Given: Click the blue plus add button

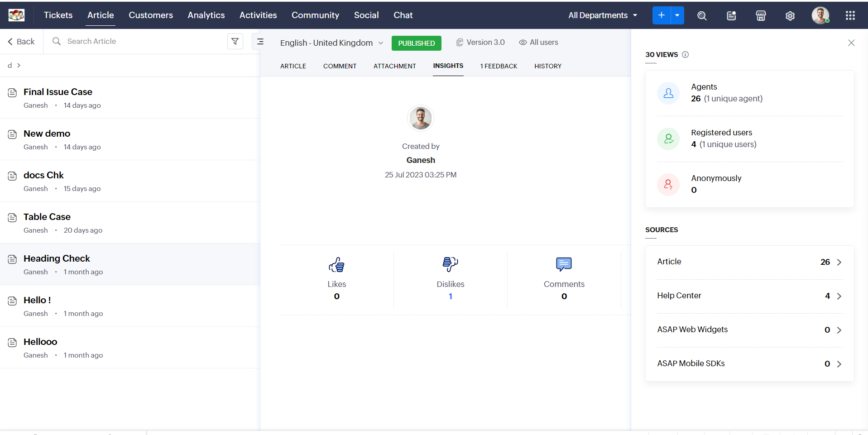Looking at the screenshot, I should pos(662,15).
